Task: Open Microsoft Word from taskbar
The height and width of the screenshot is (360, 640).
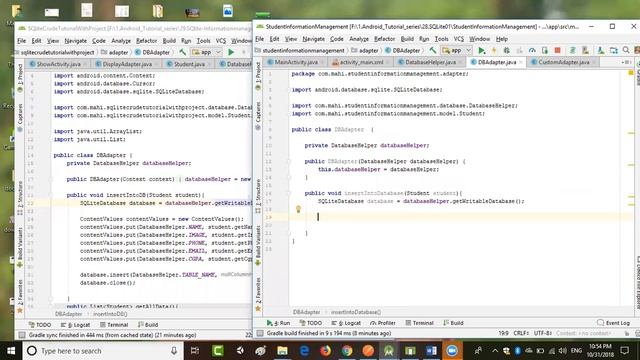Action: coord(431,351)
